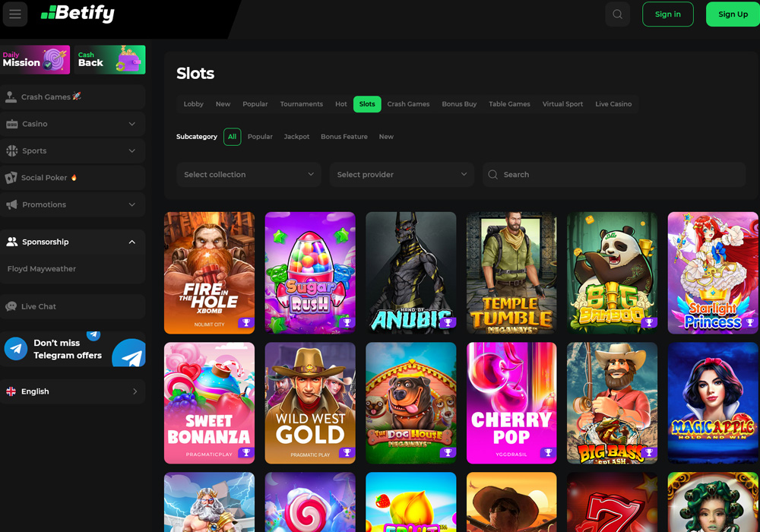Click Starlight Princess trophy badge

pyautogui.click(x=750, y=322)
